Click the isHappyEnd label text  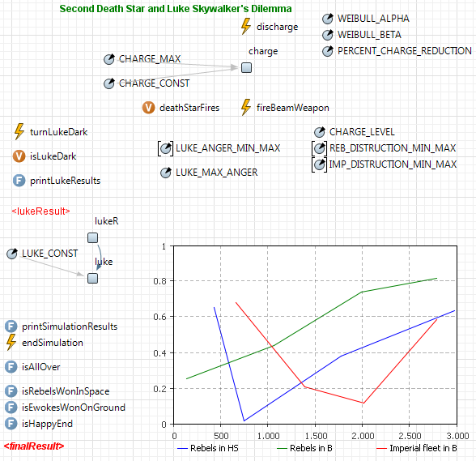(x=47, y=424)
